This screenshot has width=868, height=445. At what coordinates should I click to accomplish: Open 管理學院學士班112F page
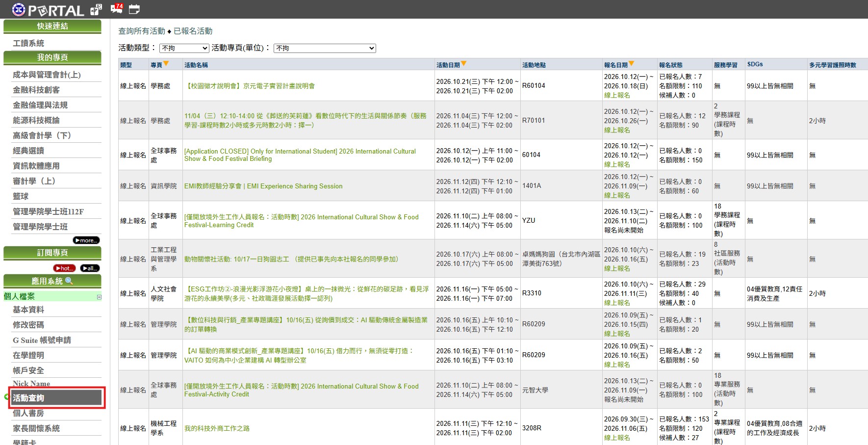point(48,211)
